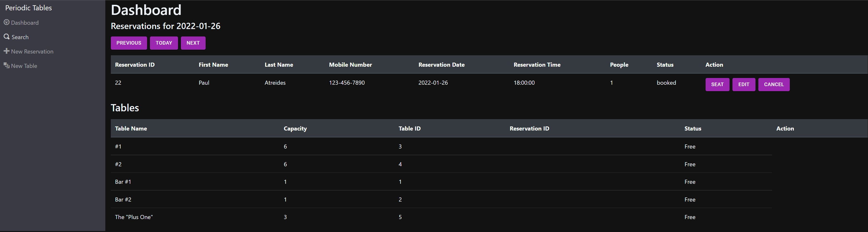Click the New Table icon in sidebar

6,65
